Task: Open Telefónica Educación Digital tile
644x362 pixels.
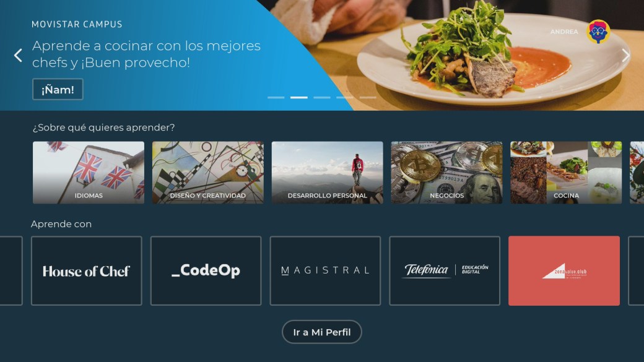Action: 445,271
